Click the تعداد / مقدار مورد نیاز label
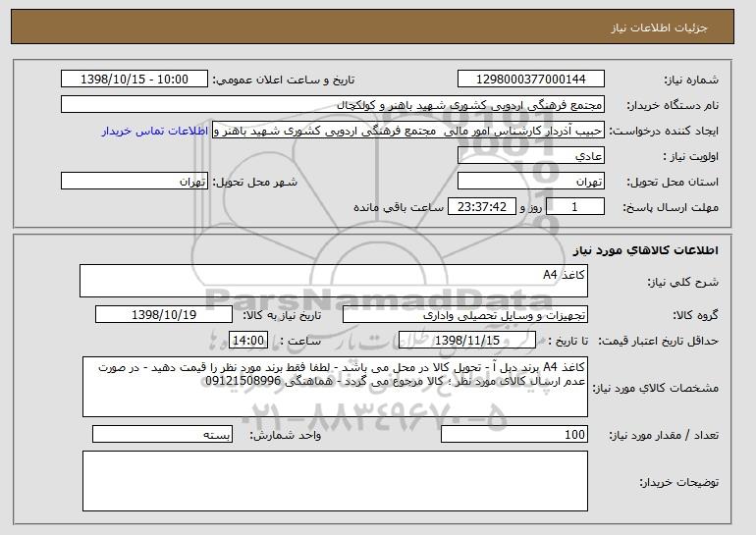This screenshot has width=756, height=535. point(664,435)
